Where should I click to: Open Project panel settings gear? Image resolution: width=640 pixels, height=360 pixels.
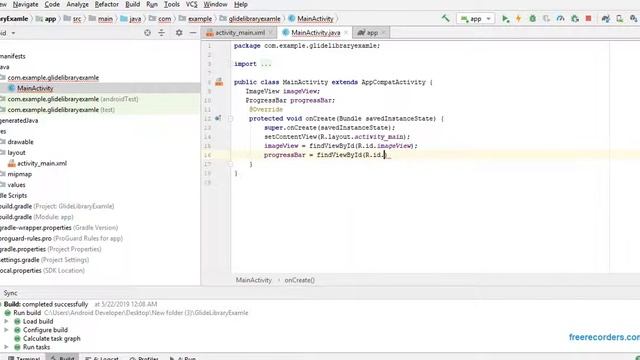click(179, 33)
